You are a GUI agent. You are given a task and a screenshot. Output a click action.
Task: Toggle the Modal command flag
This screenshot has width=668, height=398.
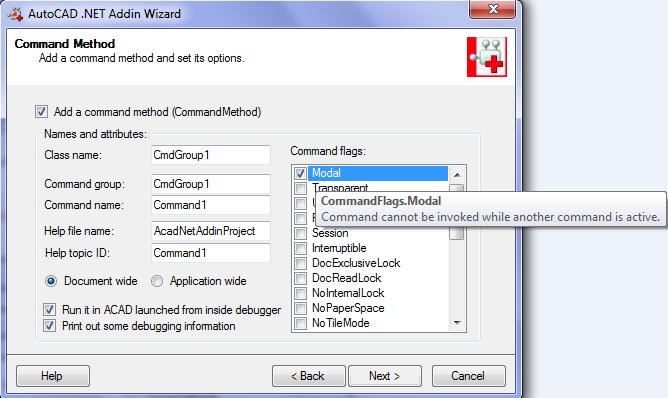[x=300, y=173]
